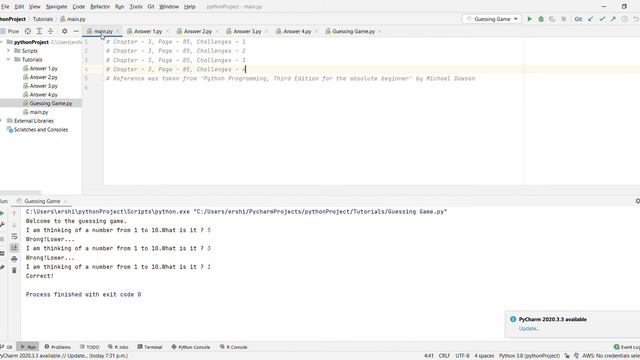Click the down stack trace arrow

click(x=14, y=225)
